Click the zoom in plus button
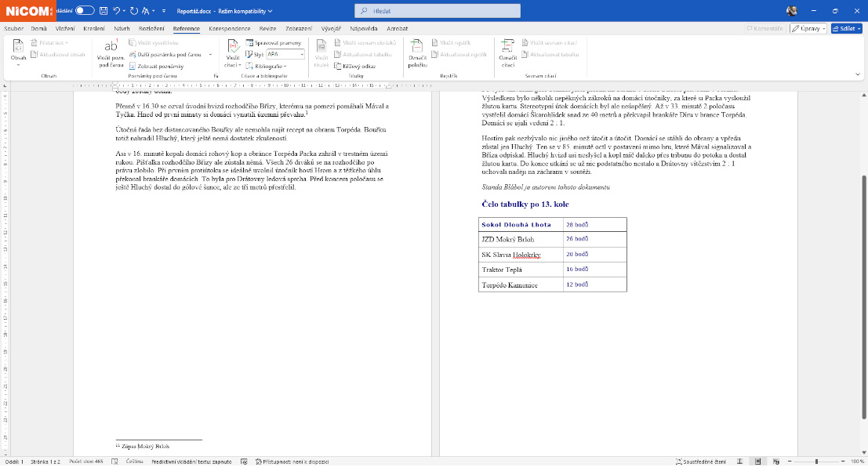Image resolution: width=868 pixels, height=467 pixels. 843,462
